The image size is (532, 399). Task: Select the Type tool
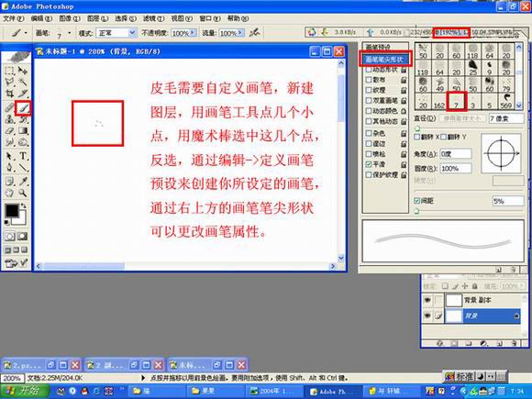point(23,156)
